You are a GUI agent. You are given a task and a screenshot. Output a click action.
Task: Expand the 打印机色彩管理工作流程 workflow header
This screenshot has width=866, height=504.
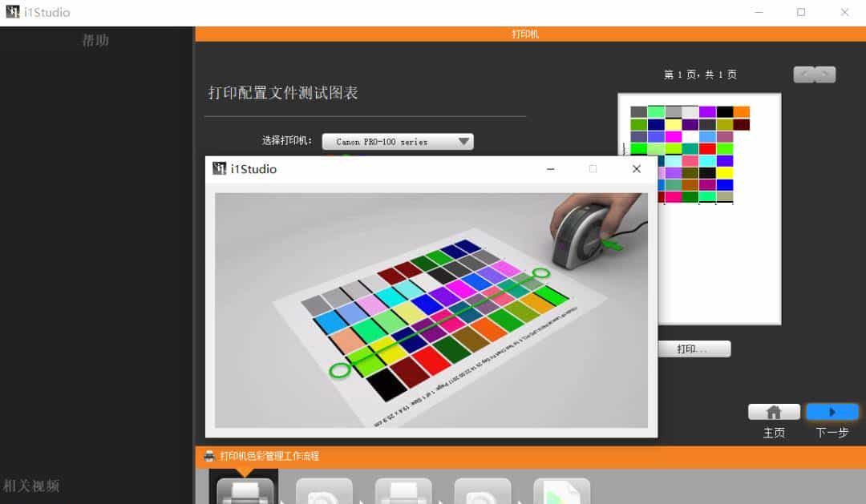tap(269, 456)
